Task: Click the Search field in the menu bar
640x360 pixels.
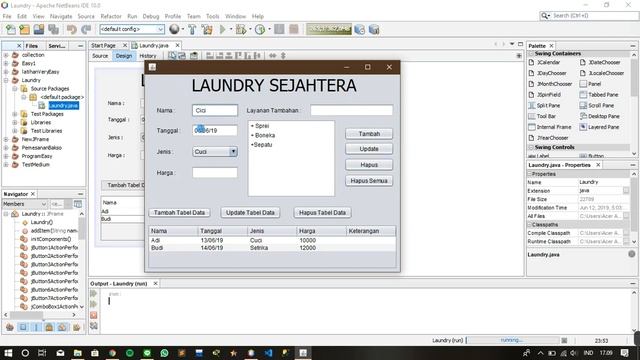Action: 589,16
